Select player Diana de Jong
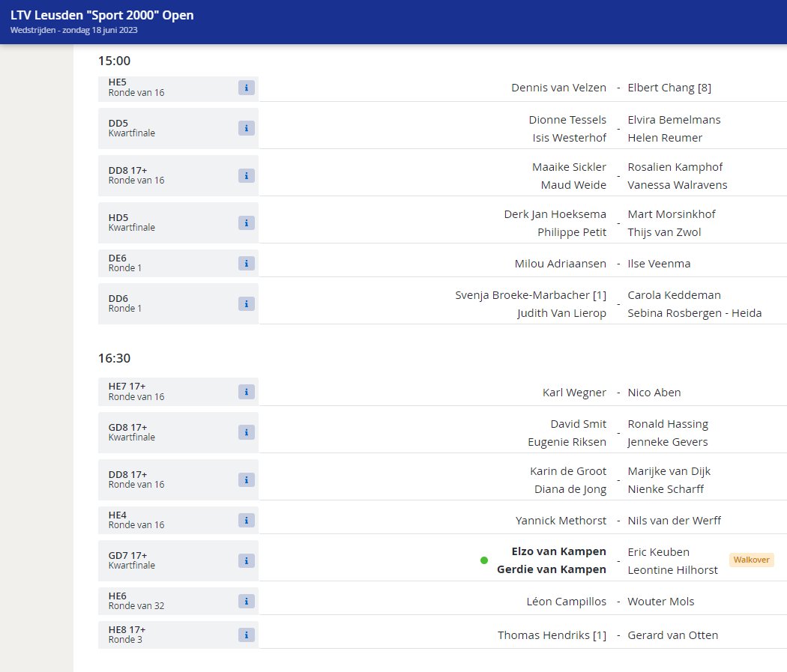The image size is (787, 672). (570, 489)
